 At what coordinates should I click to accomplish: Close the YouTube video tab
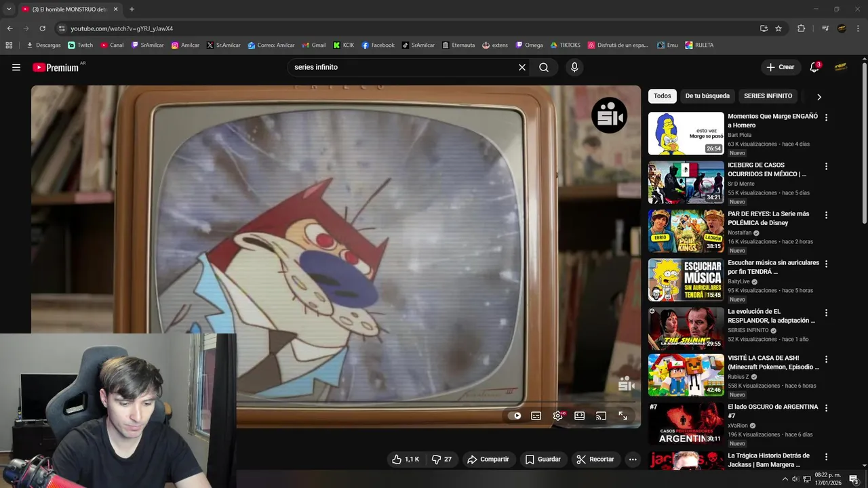pyautogui.click(x=115, y=9)
